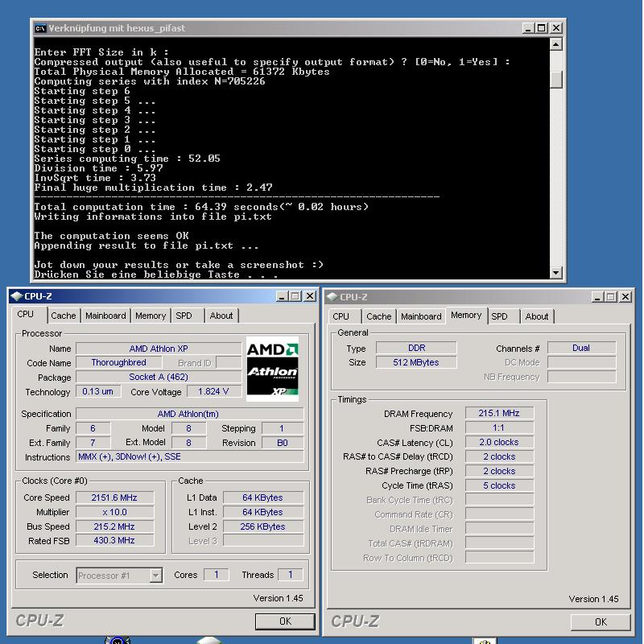The width and height of the screenshot is (644, 644).
Task: Click the Core Speed value '2151.6 MHz'
Action: pyautogui.click(x=114, y=497)
